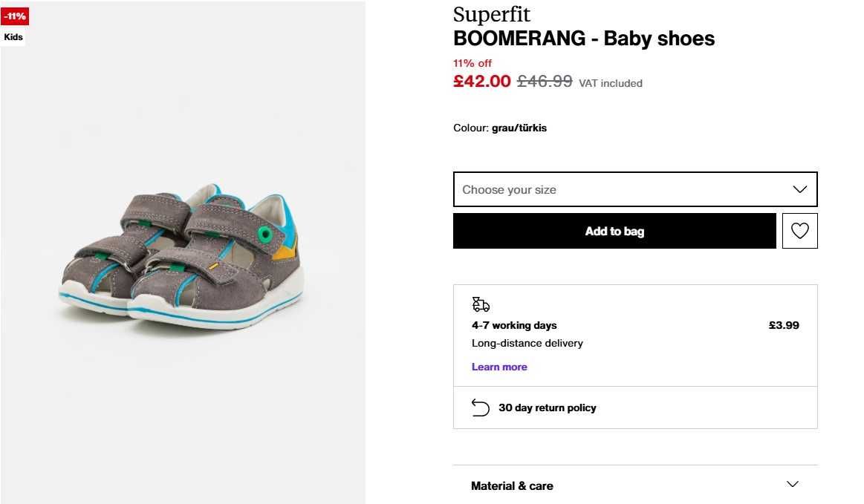This screenshot has width=864, height=504.
Task: Click the Add to bag button
Action: (x=614, y=231)
